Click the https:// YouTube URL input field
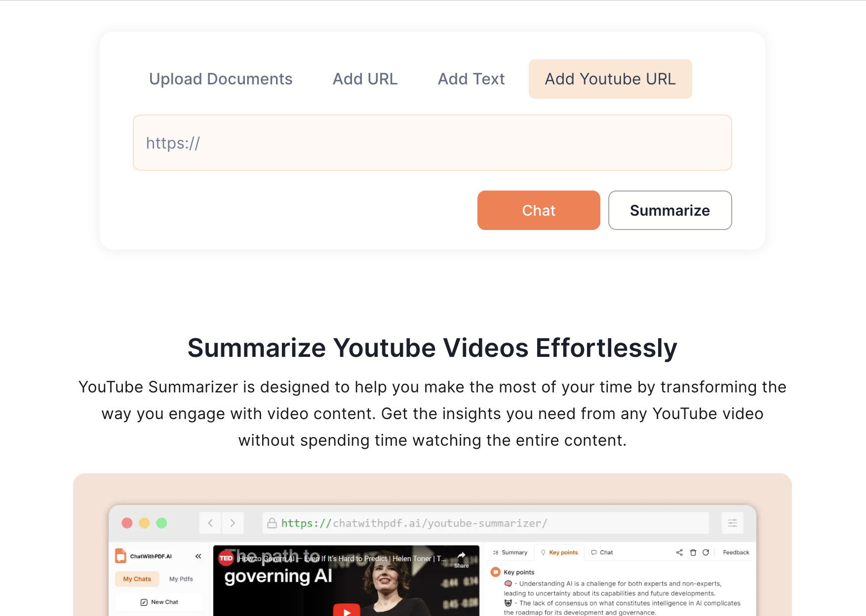866x616 pixels. tap(433, 143)
